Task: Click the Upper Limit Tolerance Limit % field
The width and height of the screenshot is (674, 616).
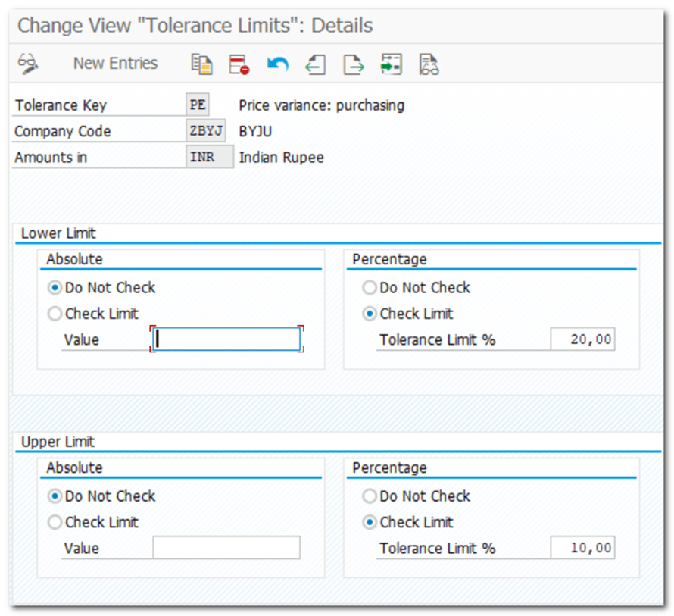Action: click(582, 548)
